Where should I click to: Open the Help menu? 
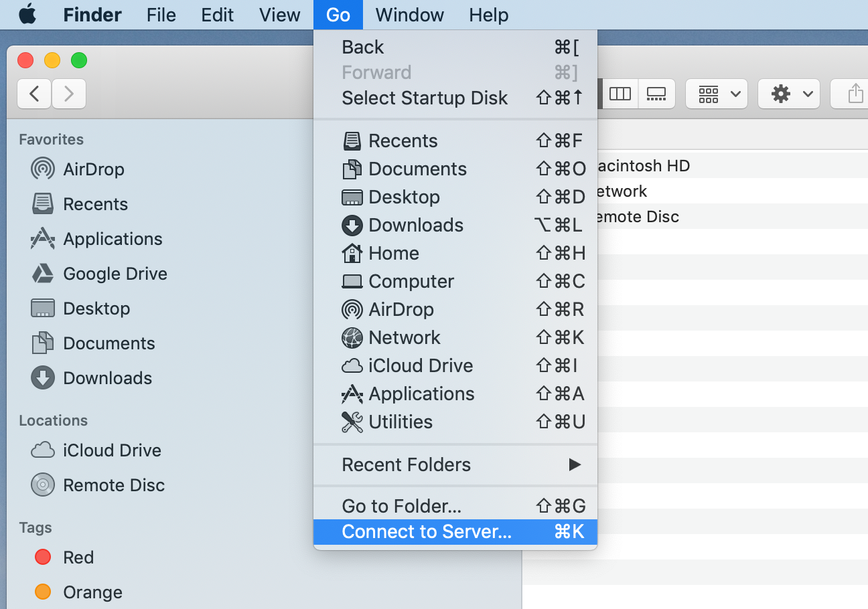[x=488, y=15]
